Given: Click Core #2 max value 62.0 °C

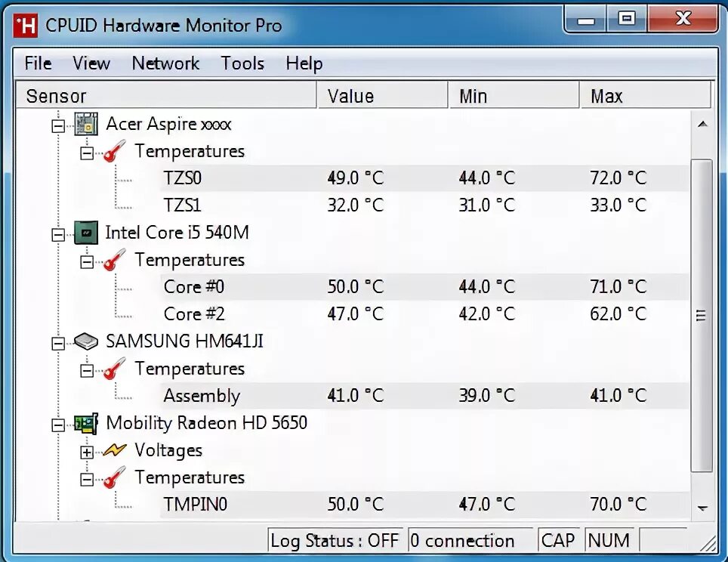Looking at the screenshot, I should 618,314.
